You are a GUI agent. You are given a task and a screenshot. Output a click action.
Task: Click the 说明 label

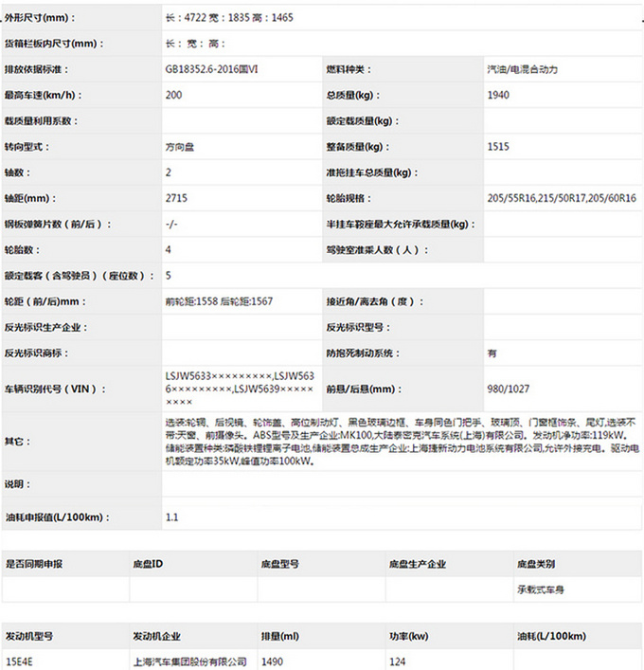pyautogui.click(x=17, y=484)
